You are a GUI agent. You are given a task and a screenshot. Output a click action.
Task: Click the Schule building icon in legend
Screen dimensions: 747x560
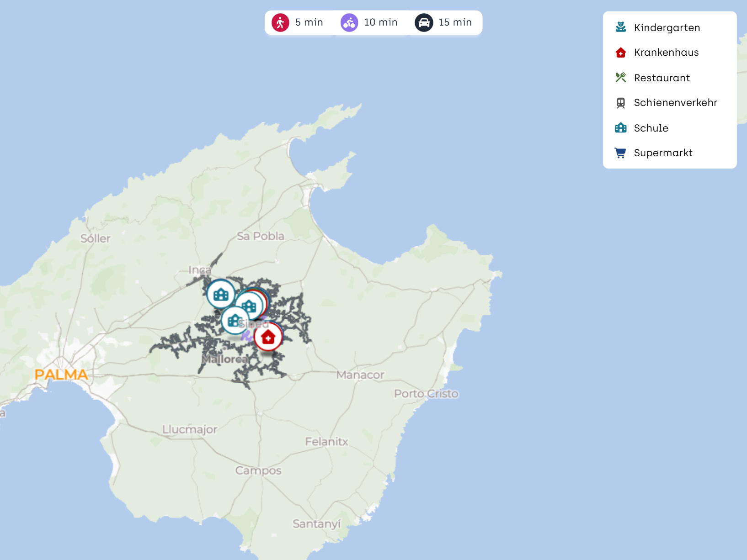coord(620,128)
